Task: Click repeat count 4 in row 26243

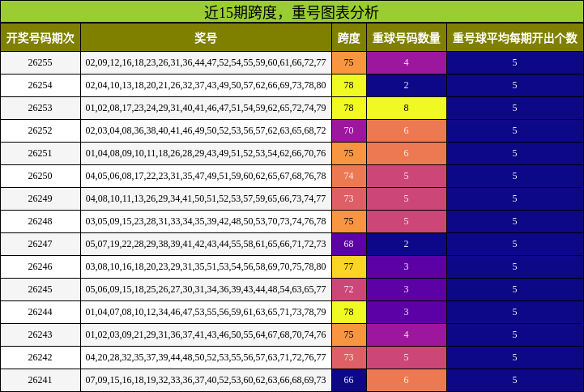Action: pyautogui.click(x=407, y=335)
